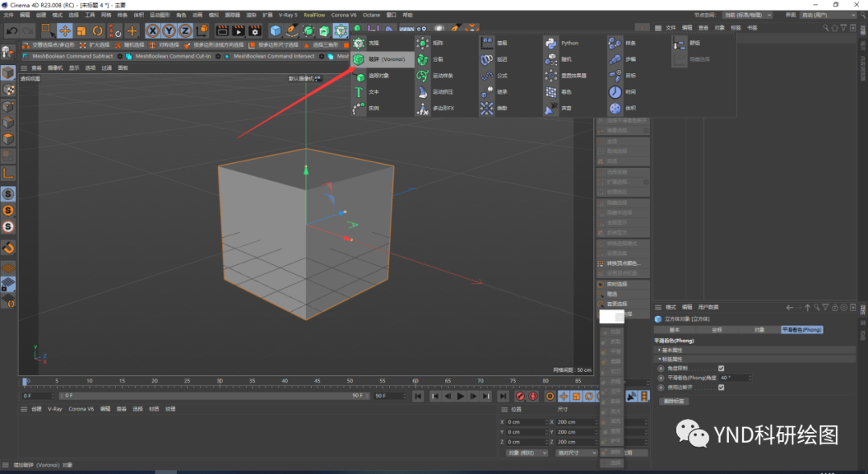Toggle the angle limit checkbox
The width and height of the screenshot is (868, 474).
[x=721, y=369]
